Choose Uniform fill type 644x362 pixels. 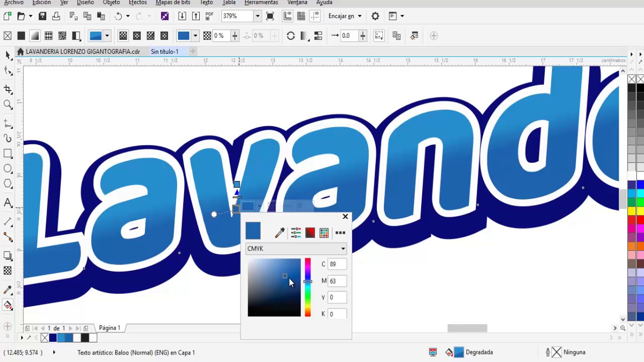[x=21, y=36]
